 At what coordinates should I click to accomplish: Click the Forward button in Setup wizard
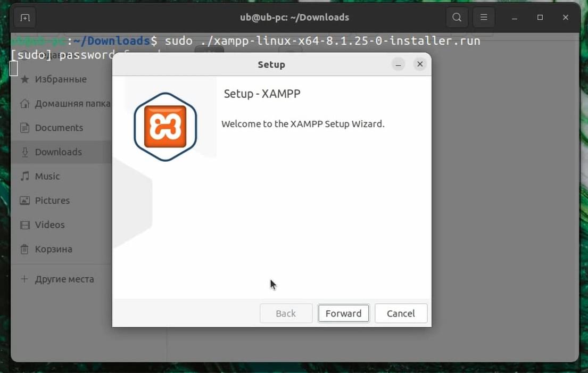tap(344, 313)
